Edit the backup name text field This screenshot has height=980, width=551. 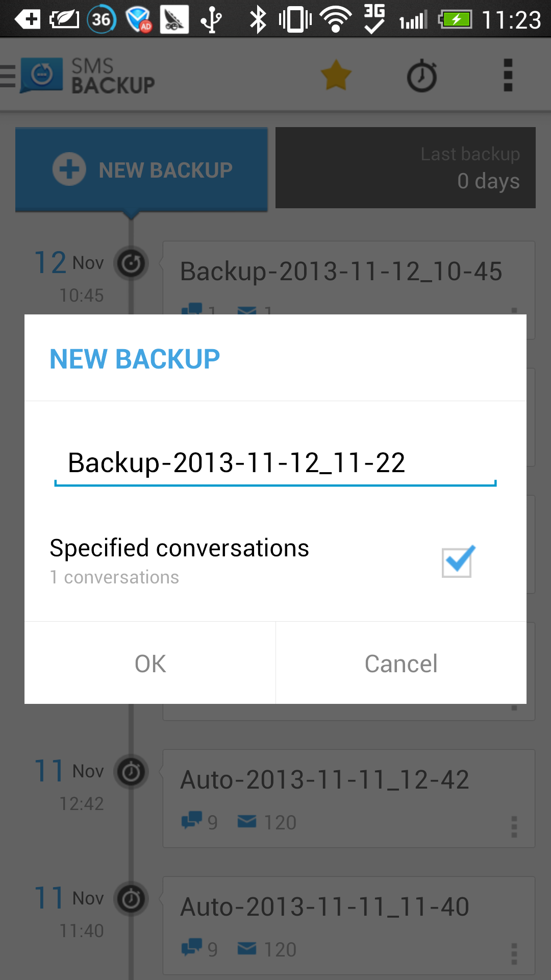[x=275, y=463]
